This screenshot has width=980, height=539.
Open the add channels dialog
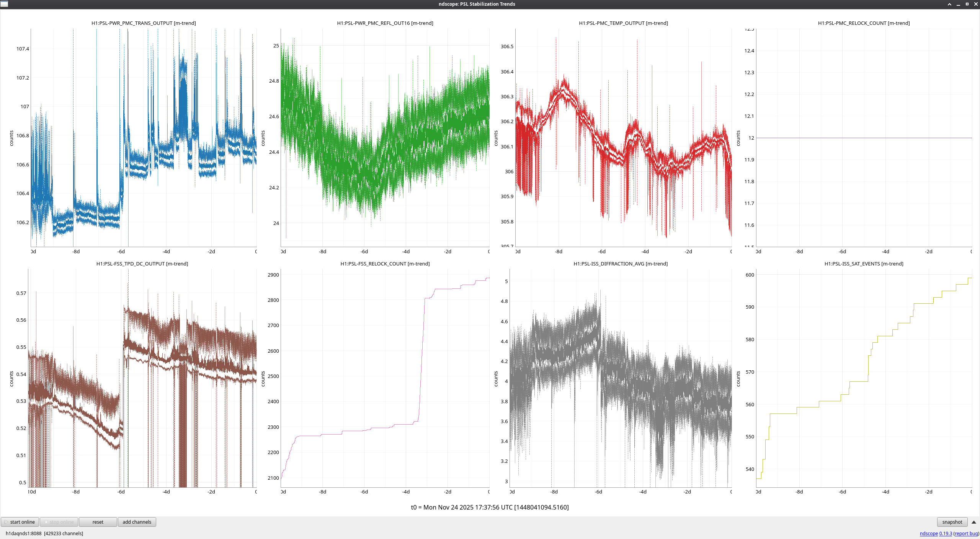pos(137,522)
